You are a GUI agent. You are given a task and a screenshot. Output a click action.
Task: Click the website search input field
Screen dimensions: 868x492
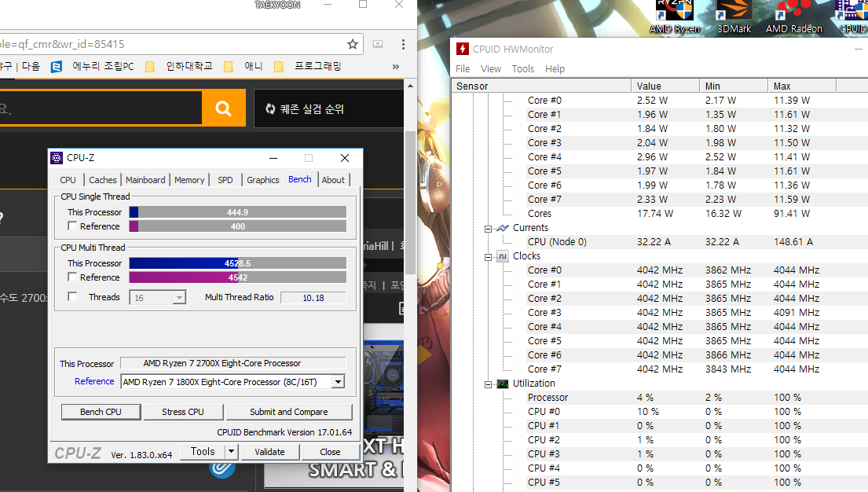coord(101,108)
